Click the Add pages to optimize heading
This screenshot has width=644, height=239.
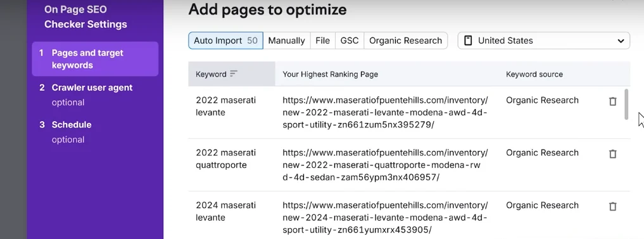click(x=267, y=10)
